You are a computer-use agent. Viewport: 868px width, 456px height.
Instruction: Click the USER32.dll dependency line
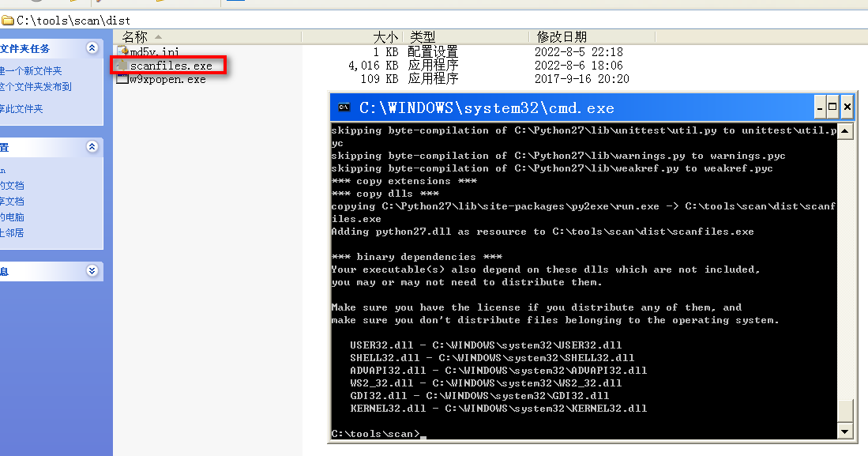(x=486, y=345)
